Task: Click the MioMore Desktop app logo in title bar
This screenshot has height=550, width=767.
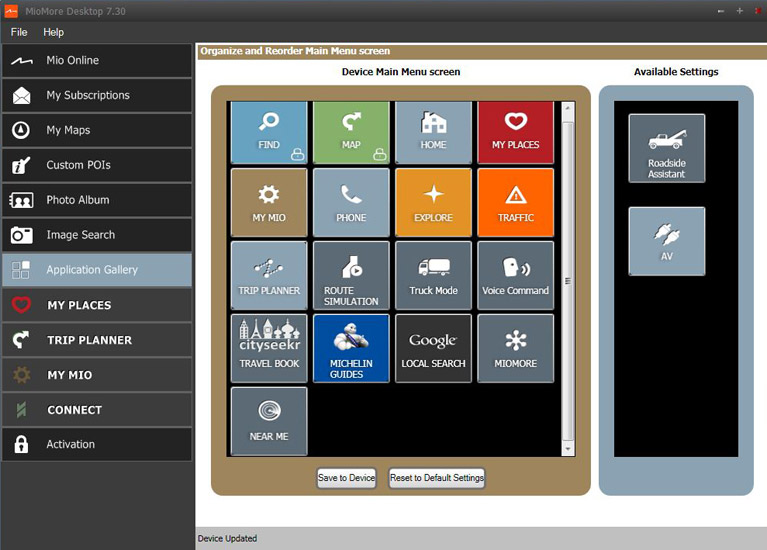Action: pos(11,11)
